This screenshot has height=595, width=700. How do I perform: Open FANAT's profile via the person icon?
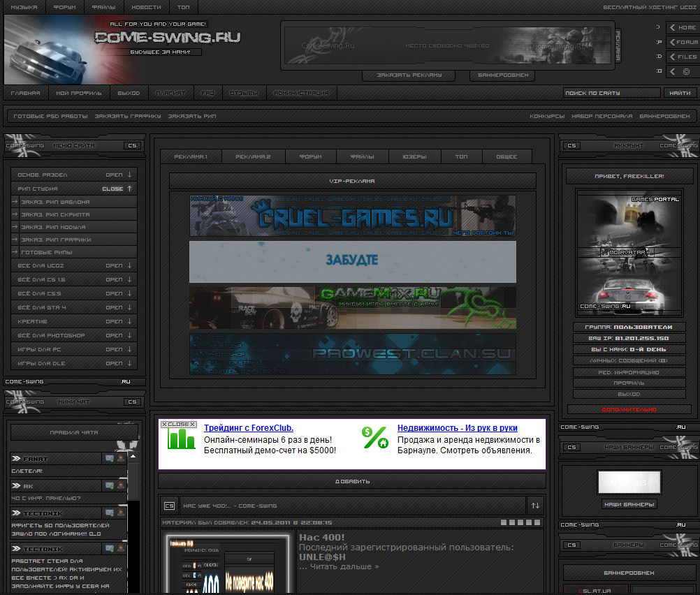pyautogui.click(x=121, y=458)
